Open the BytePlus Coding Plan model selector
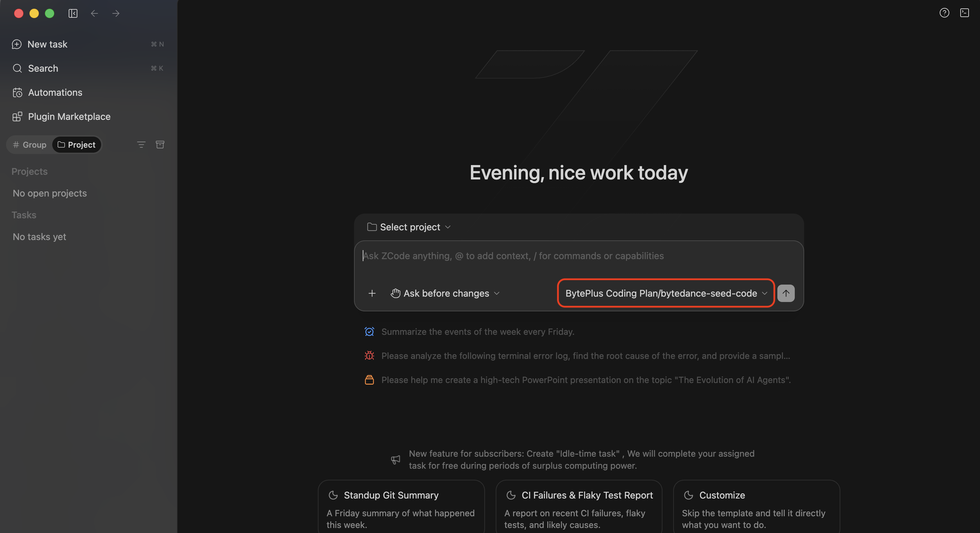The width and height of the screenshot is (980, 533). 666,293
